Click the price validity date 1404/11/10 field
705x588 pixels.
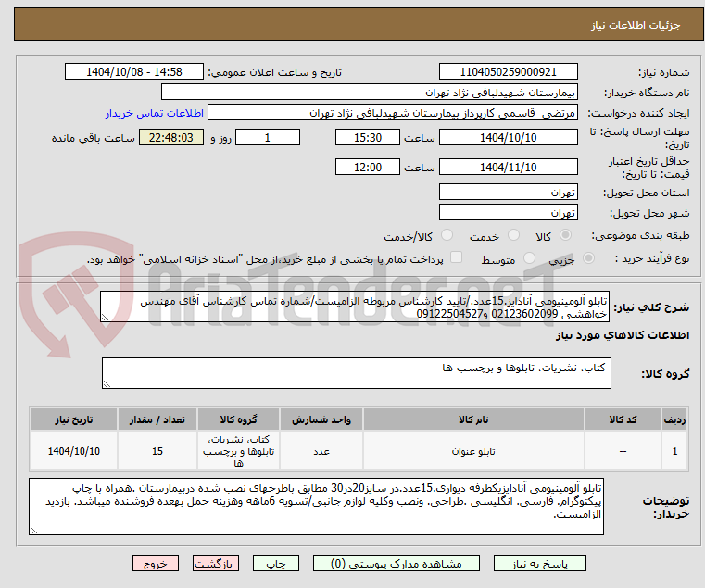[x=508, y=168]
